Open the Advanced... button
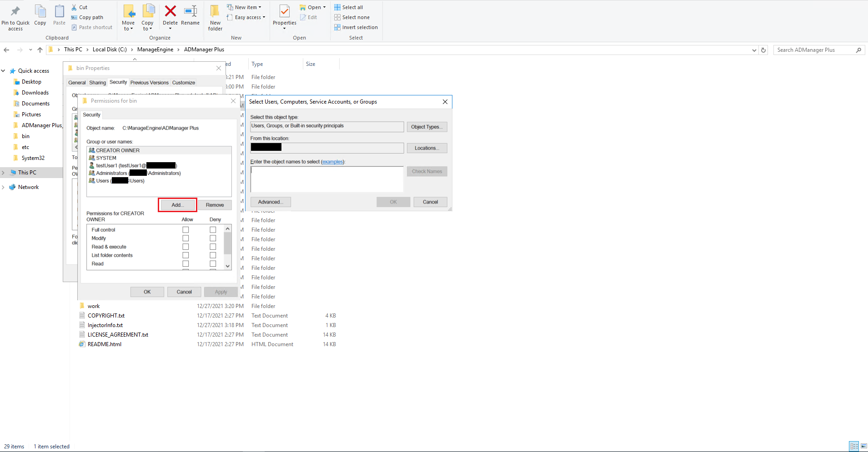The image size is (868, 452). pos(271,202)
